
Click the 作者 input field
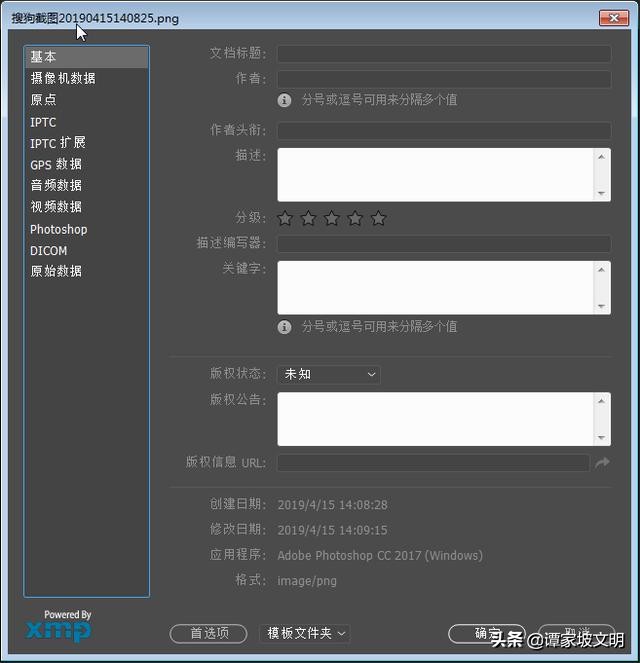(444, 79)
